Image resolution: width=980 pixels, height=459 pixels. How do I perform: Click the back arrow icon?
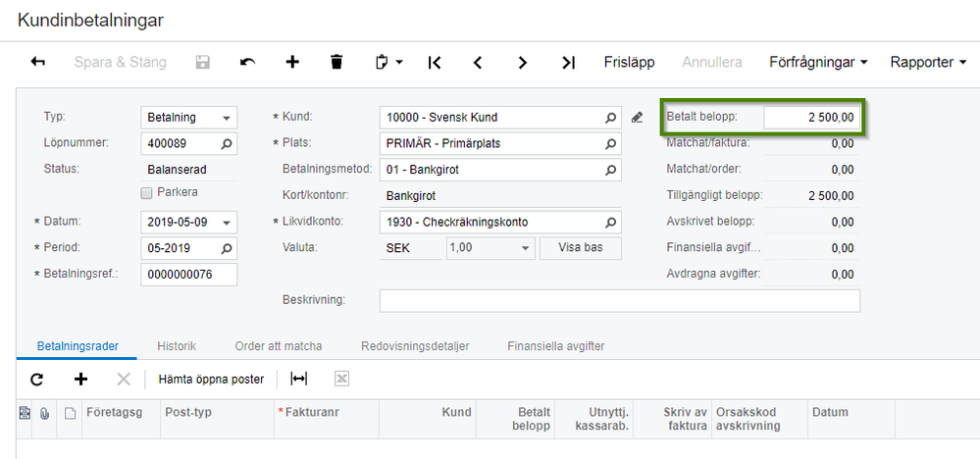click(x=38, y=62)
